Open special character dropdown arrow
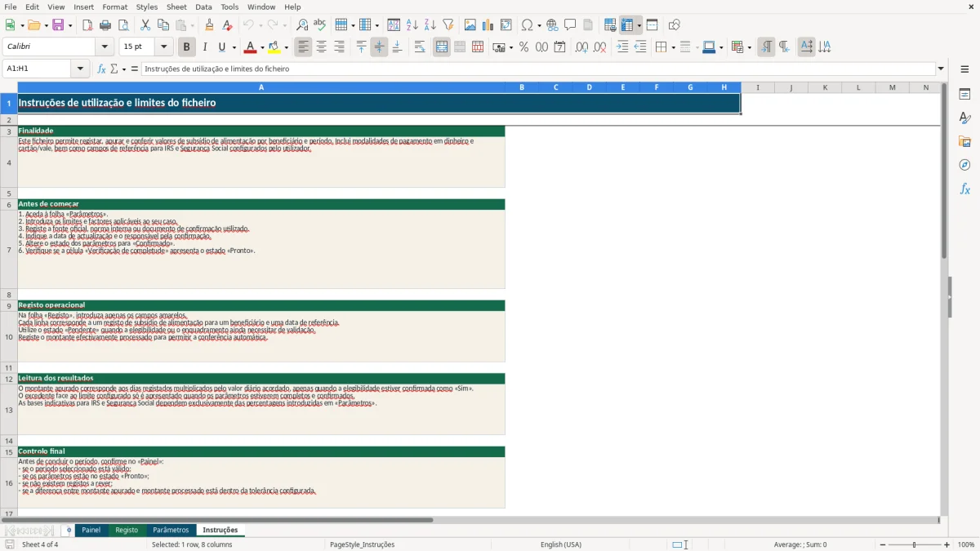 [x=539, y=25]
